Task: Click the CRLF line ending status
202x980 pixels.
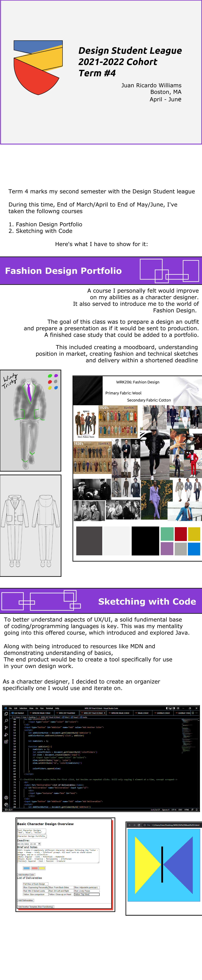Action: click(x=180, y=810)
